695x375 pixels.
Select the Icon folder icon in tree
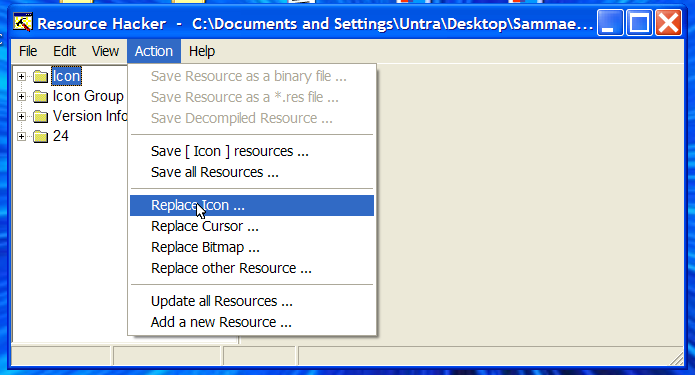(x=41, y=77)
